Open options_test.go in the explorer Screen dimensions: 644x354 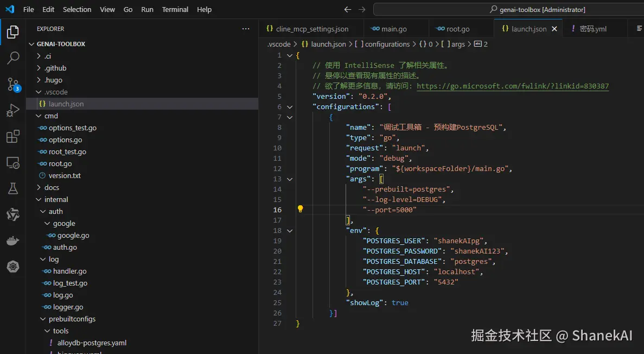click(x=72, y=128)
